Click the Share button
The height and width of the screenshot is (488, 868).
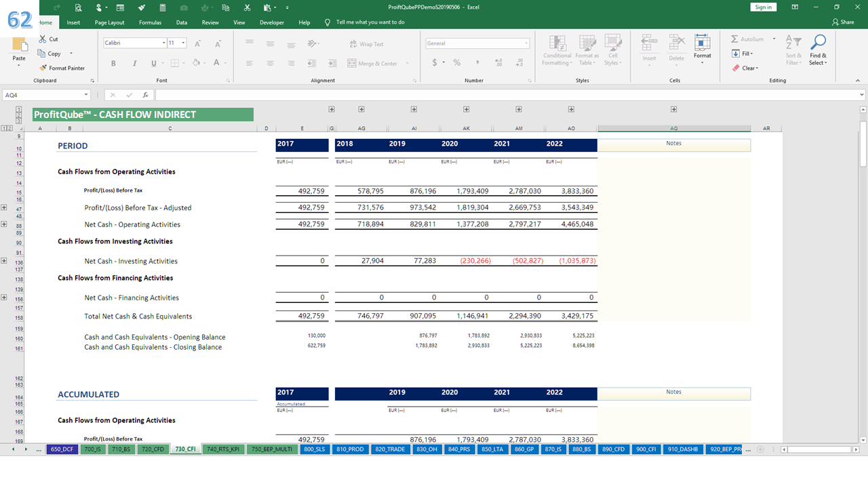(x=843, y=22)
